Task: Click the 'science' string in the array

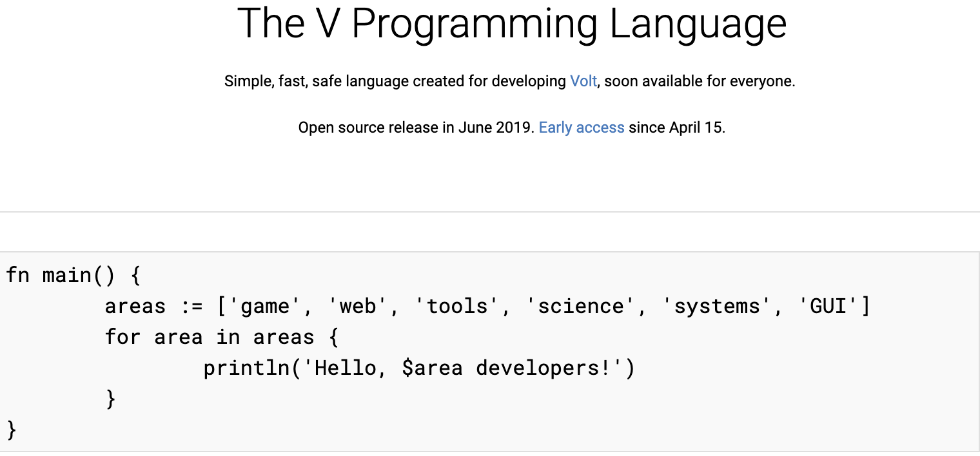Action: [582, 307]
